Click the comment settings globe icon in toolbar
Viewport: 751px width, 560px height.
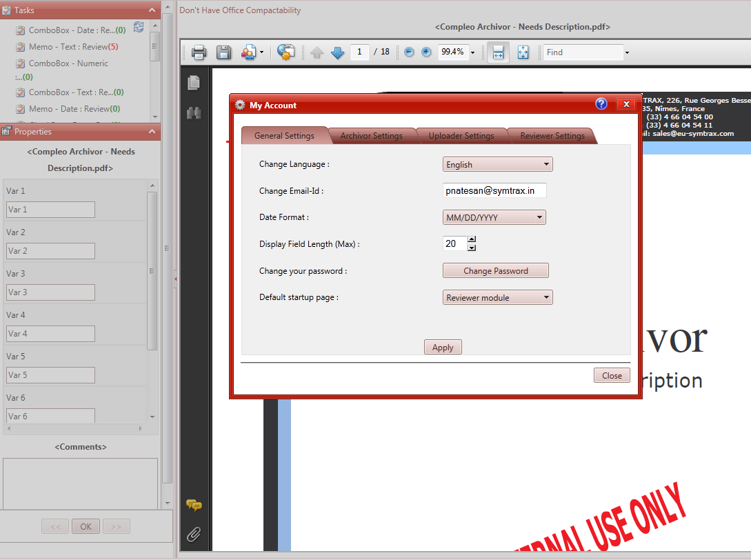(x=286, y=52)
